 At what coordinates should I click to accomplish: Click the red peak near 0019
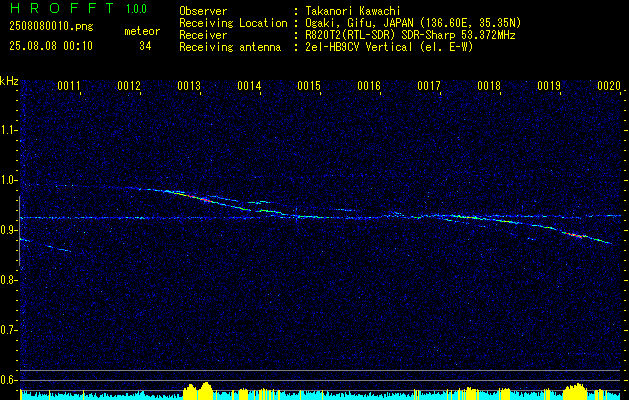tap(576, 235)
